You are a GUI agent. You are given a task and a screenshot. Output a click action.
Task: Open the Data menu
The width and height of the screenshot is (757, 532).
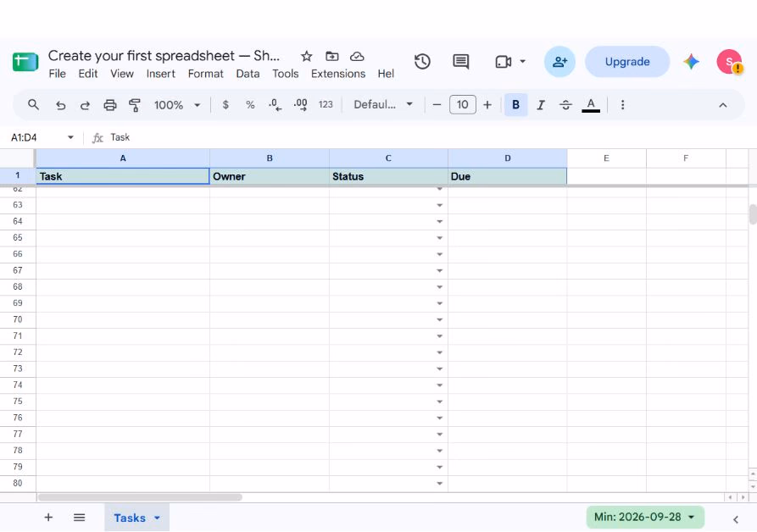tap(248, 74)
